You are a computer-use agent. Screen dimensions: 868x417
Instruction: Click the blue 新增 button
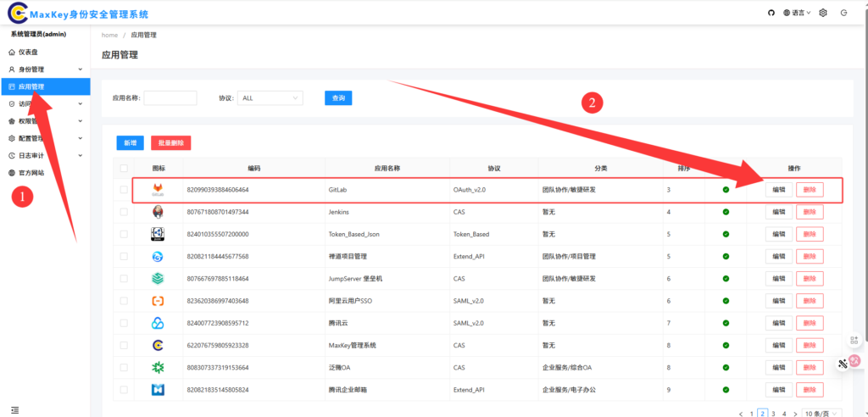(130, 142)
